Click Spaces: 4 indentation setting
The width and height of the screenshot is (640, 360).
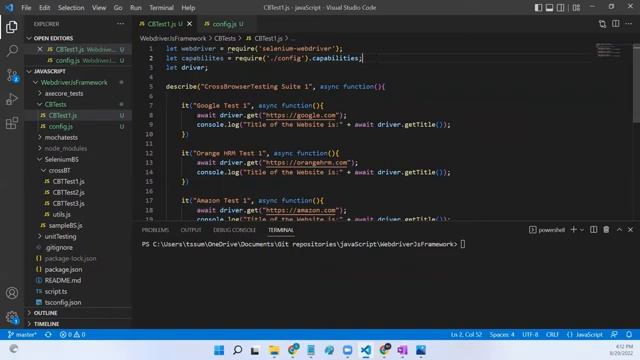click(x=502, y=335)
